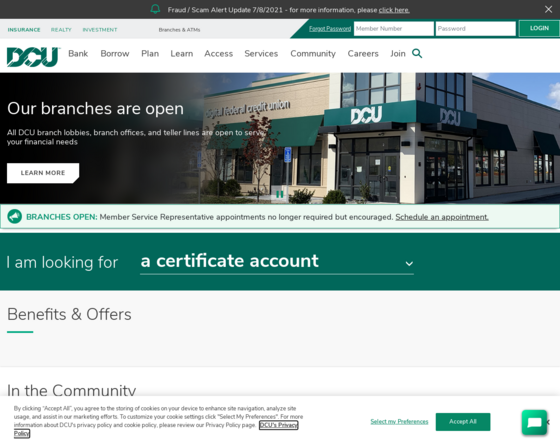
Task: Click the megaphone announcement icon
Action: pos(15,216)
